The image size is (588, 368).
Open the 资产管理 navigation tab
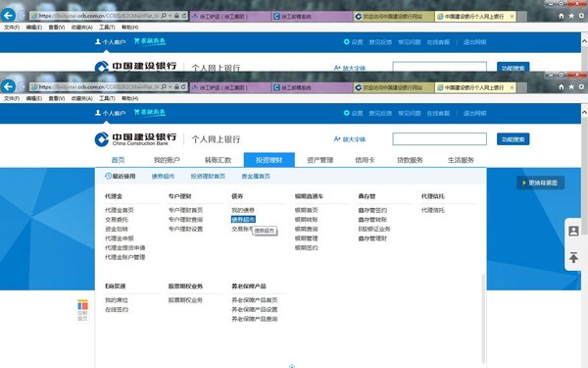point(319,160)
